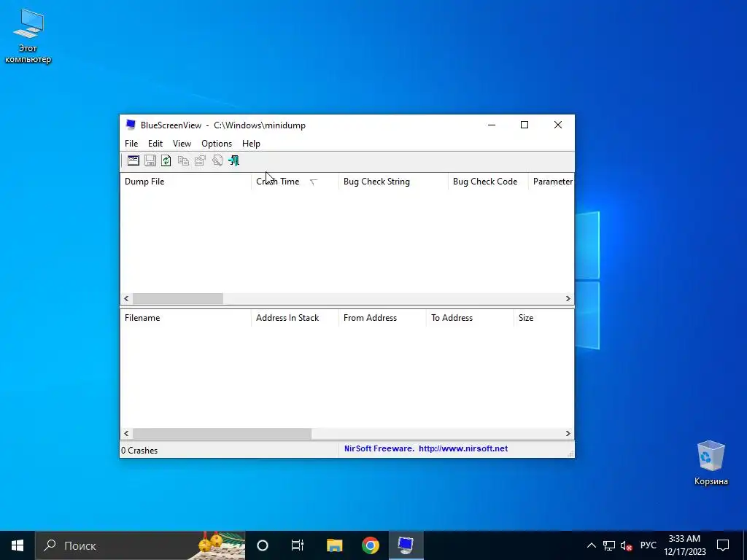Open Task View from the taskbar
Image resolution: width=747 pixels, height=560 pixels.
click(x=298, y=545)
